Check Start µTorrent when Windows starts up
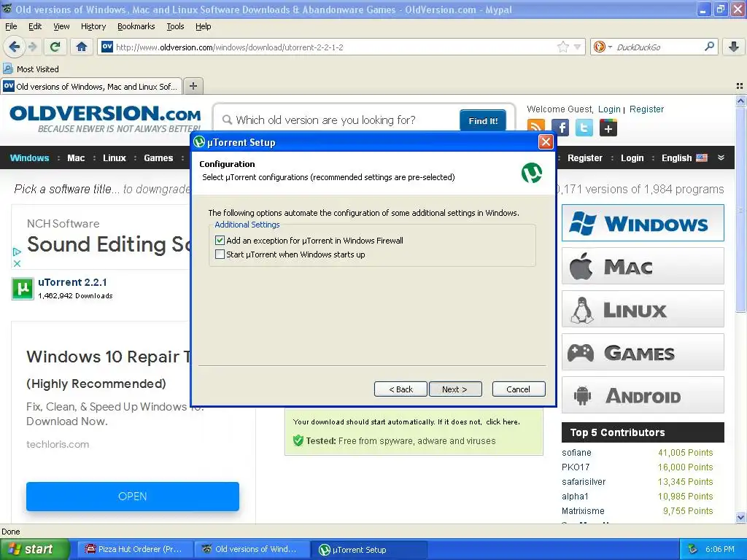Screen dimensions: 747x560 (x=220, y=254)
